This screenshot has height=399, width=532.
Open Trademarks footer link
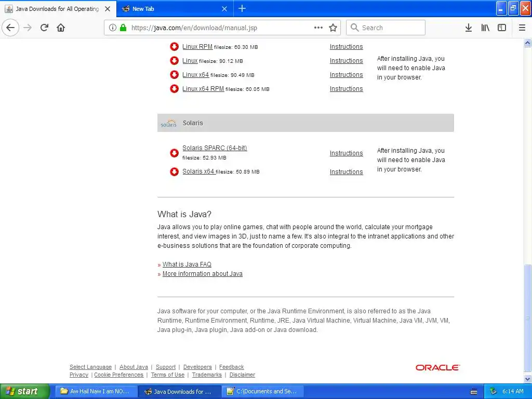[207, 375]
